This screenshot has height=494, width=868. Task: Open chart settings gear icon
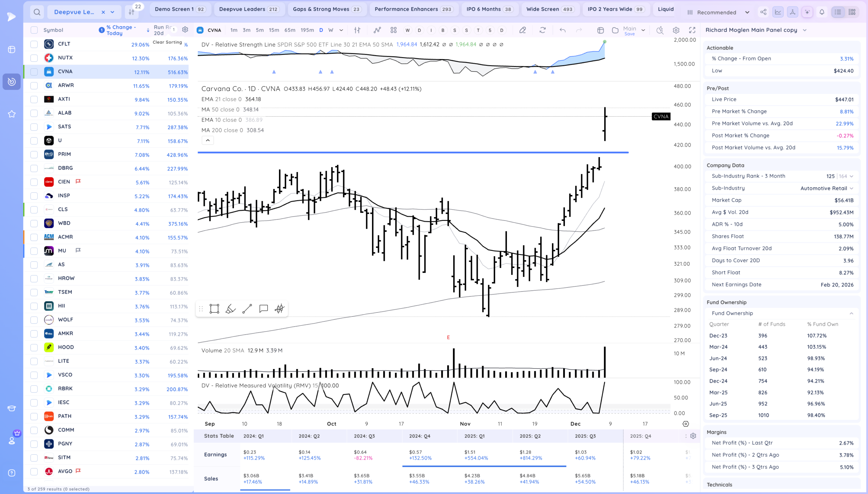pyautogui.click(x=676, y=30)
